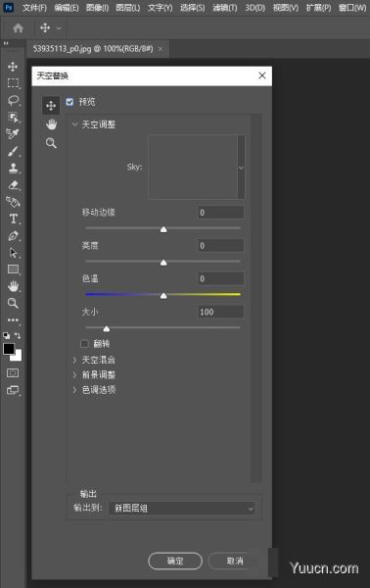
Task: Cancel with the 取消 button
Action: [x=235, y=561]
